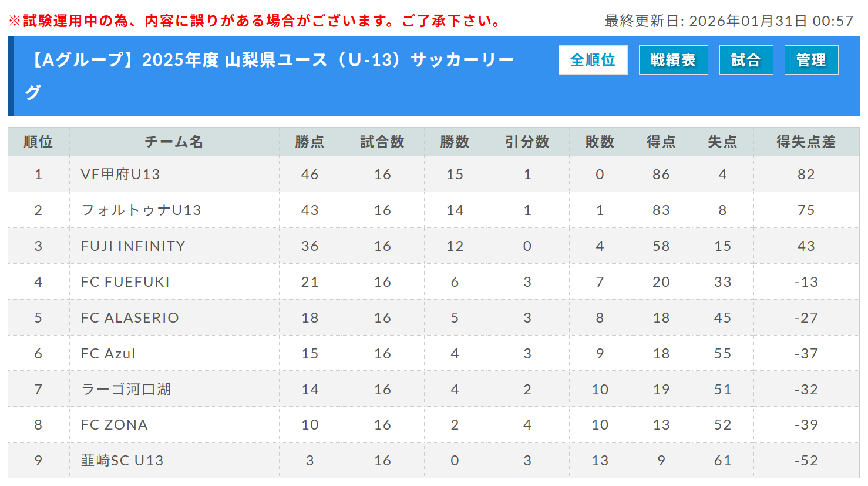Choose FC ALASERIO in standings

pyautogui.click(x=130, y=318)
